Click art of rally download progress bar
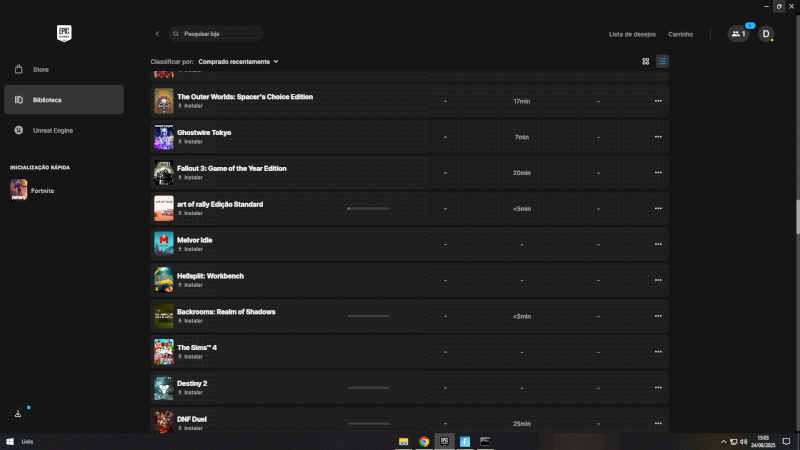Image resolution: width=800 pixels, height=450 pixels. [368, 208]
